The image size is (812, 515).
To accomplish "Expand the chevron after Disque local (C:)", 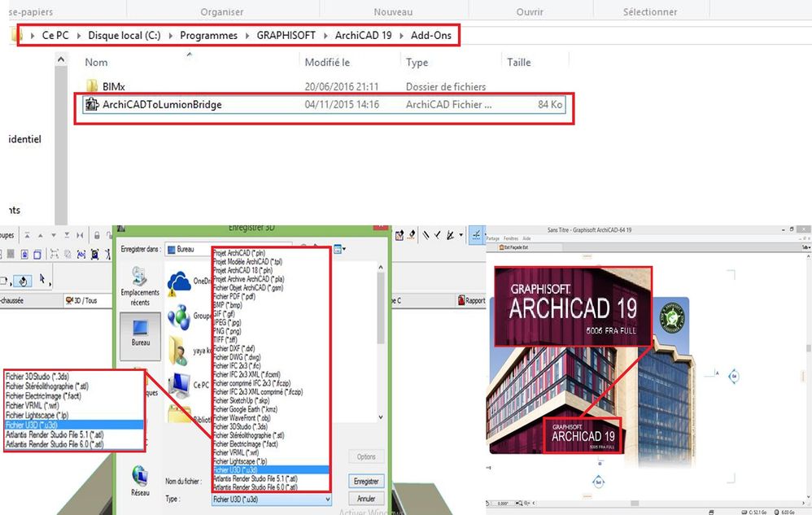I will click(x=170, y=36).
